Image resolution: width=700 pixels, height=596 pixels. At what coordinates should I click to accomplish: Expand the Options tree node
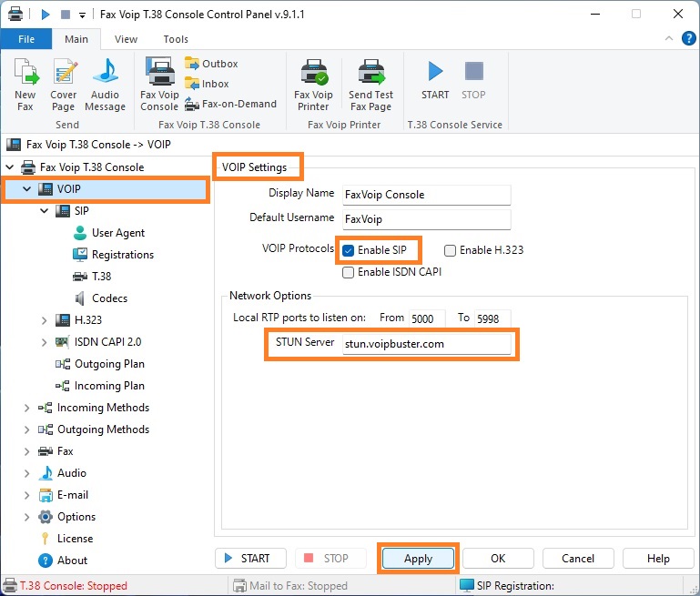click(x=26, y=517)
